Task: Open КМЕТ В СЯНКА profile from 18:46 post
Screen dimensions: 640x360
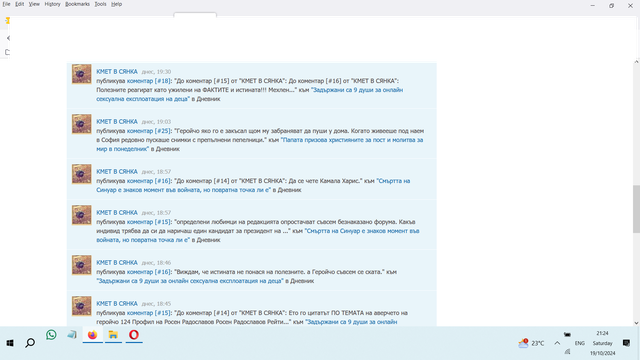Action: click(x=117, y=262)
